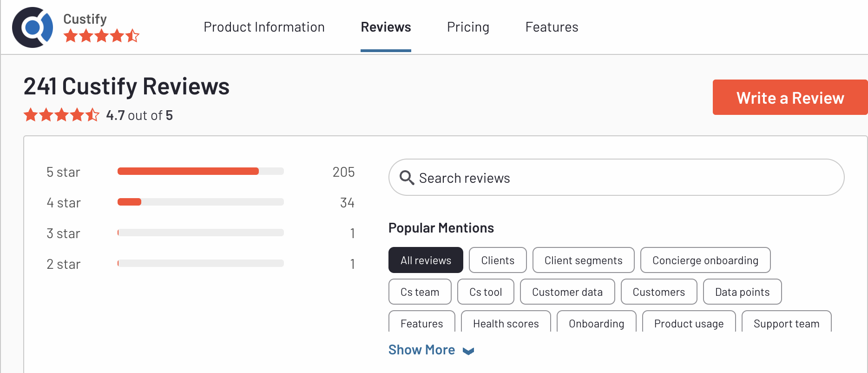Expand popular mentions with Show More
The width and height of the screenshot is (868, 373).
(431, 350)
